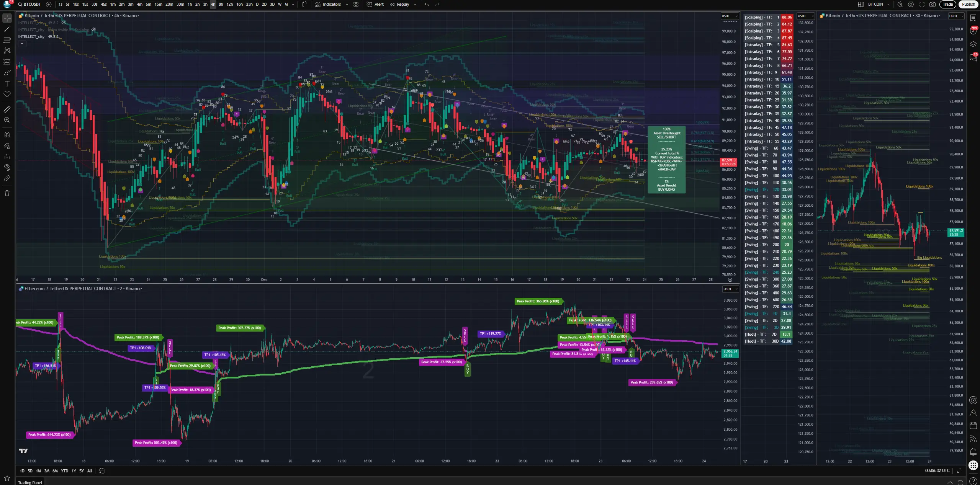Screen dimensions: 980x485
Task: Select the trend line drawing tool
Action: tap(7, 29)
